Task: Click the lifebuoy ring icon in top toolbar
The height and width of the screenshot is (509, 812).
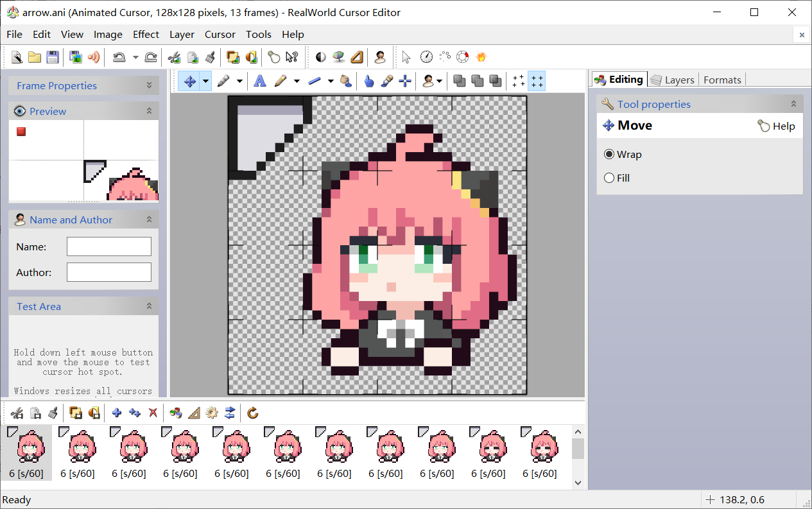Action: coord(463,57)
